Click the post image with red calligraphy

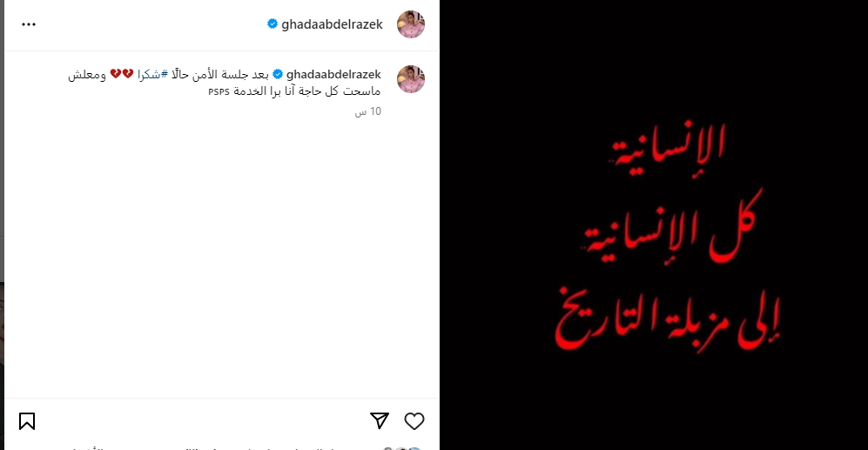pos(654,225)
